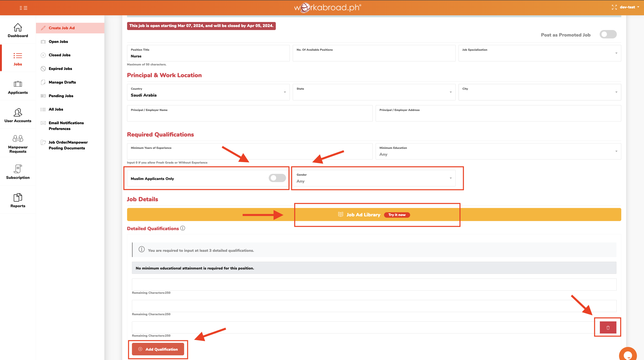The image size is (644, 360).
Task: Open User Accounts sidebar icon
Action: pos(18,112)
